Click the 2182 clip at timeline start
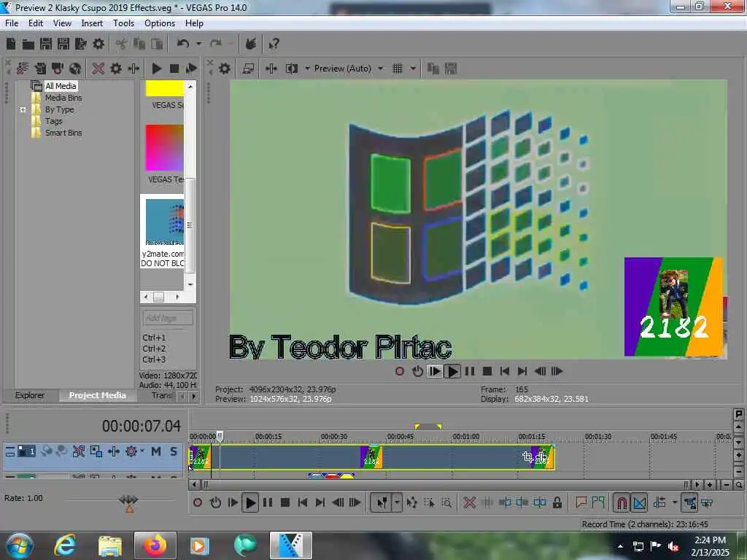Image resolution: width=747 pixels, height=560 pixels. [201, 457]
